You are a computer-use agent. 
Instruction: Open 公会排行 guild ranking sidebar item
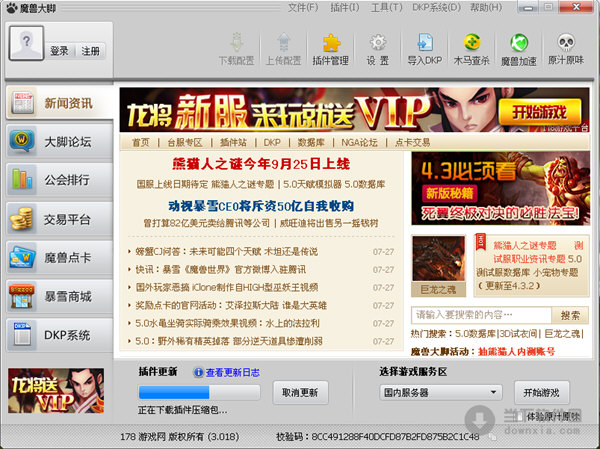pos(59,180)
